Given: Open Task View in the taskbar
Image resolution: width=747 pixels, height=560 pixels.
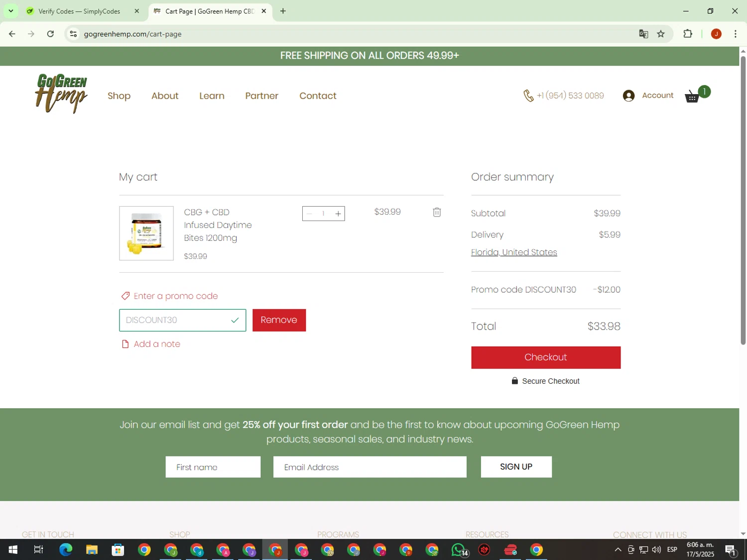Looking at the screenshot, I should 38,550.
